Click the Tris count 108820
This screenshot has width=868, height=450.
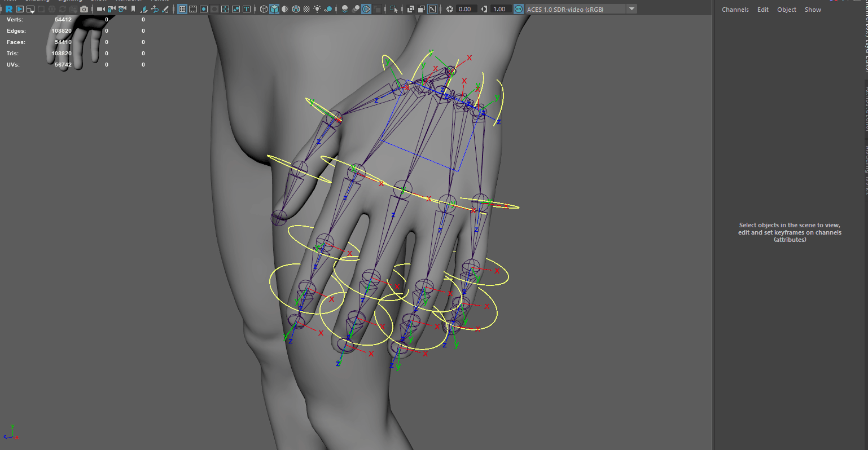tap(62, 54)
